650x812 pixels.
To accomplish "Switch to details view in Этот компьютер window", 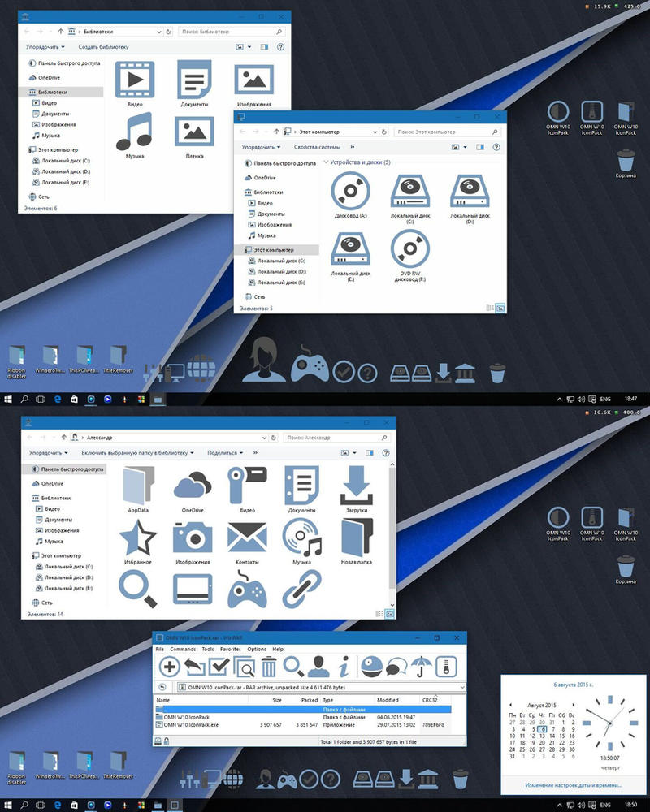I will [x=489, y=309].
